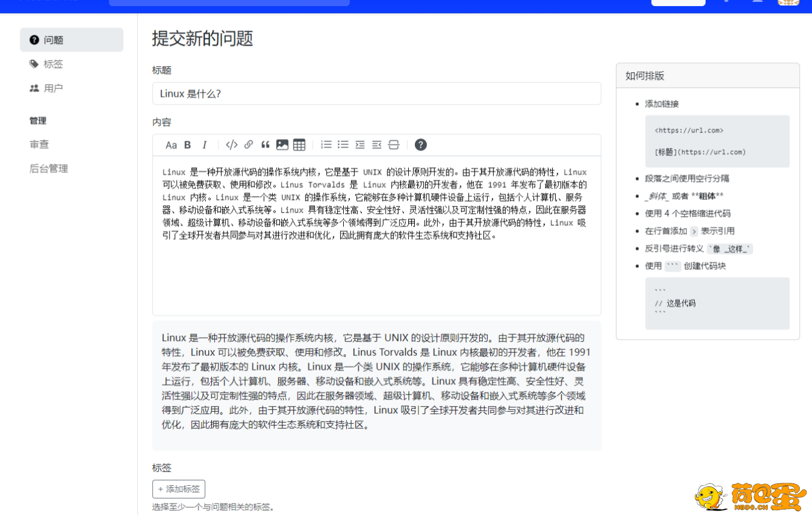
Task: Click the '反引号进行转义' tip
Action: [698, 248]
